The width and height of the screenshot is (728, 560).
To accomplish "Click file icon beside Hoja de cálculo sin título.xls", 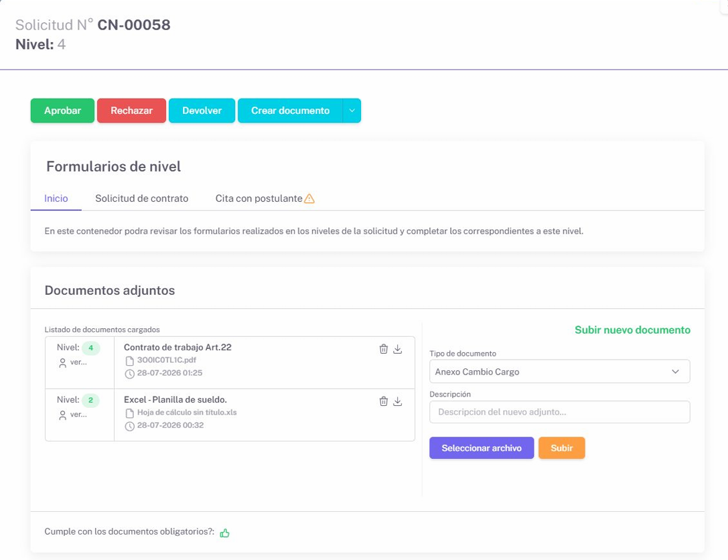I will coord(129,413).
